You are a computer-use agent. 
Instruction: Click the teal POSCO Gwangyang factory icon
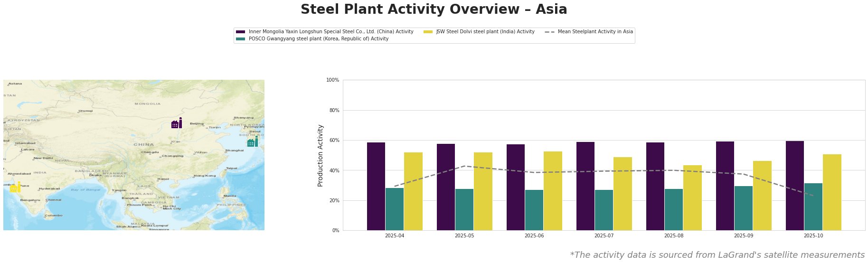click(253, 141)
